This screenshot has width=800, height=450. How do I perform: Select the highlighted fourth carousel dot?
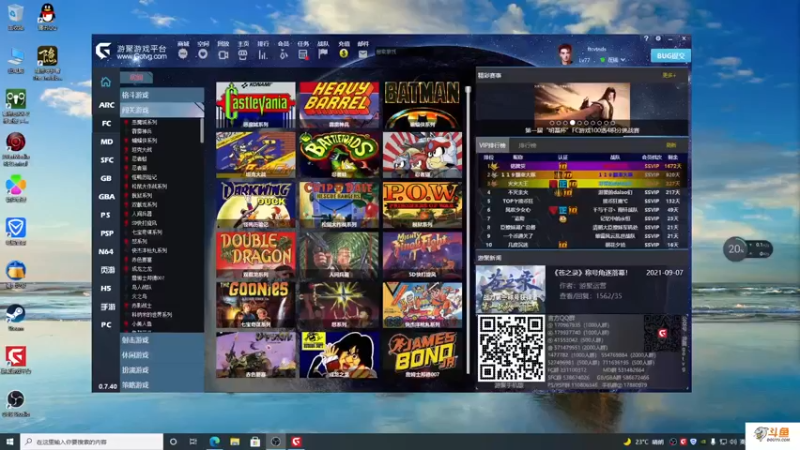(x=572, y=123)
